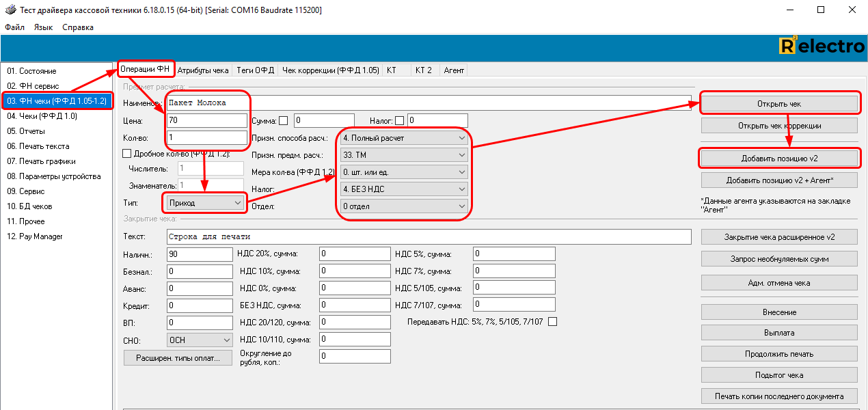868x410 pixels.
Task: Click the R electro logo
Action: (821, 46)
